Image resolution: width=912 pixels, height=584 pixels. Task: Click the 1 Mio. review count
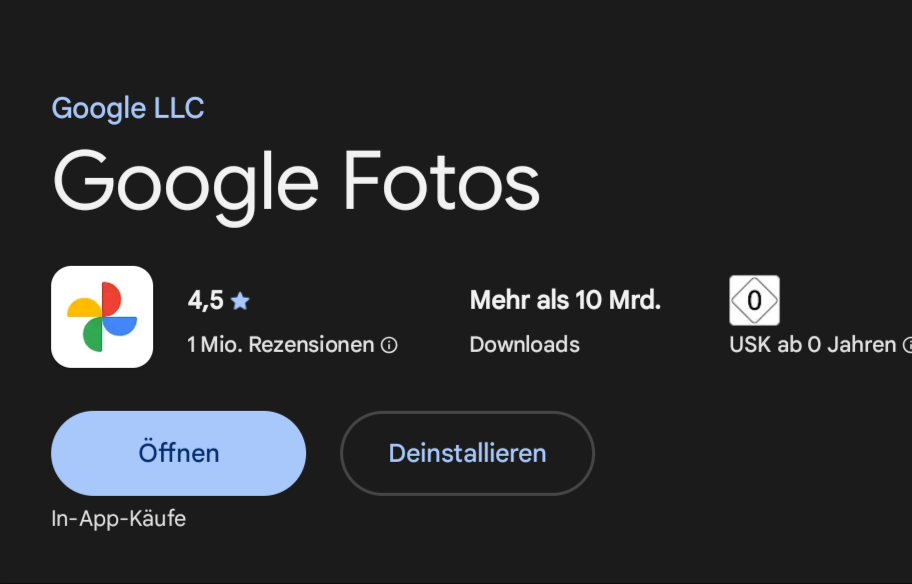[x=215, y=345]
